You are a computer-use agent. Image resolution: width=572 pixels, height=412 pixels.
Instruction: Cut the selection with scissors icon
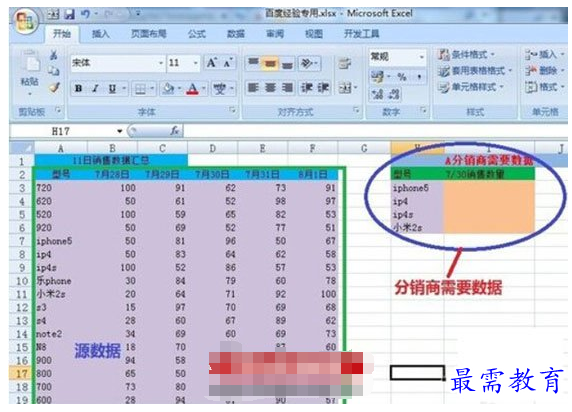pos(54,55)
